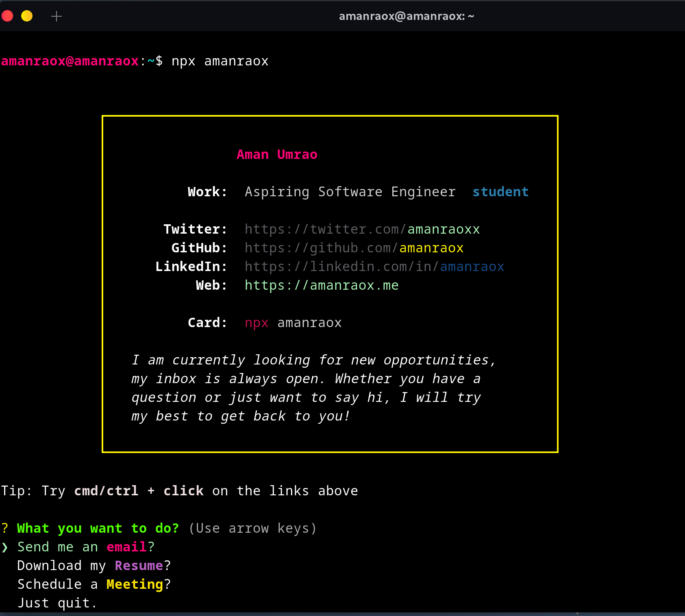
Task: Click the selection arrow beside the email option
Action: coord(5,547)
